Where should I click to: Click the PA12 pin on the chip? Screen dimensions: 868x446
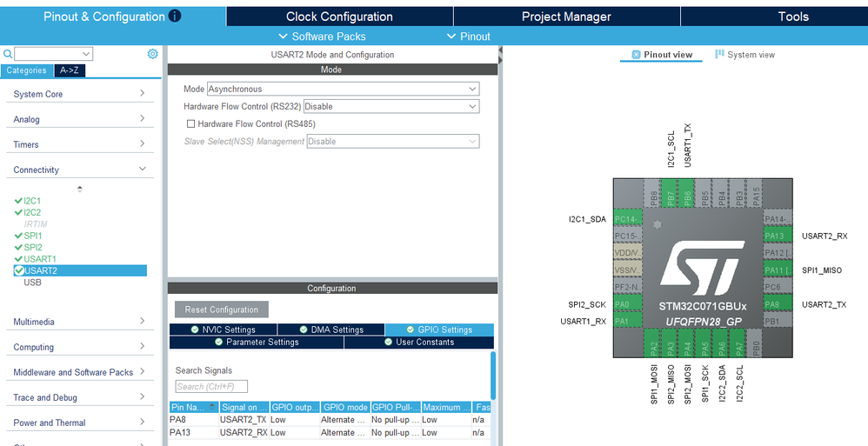coord(778,253)
